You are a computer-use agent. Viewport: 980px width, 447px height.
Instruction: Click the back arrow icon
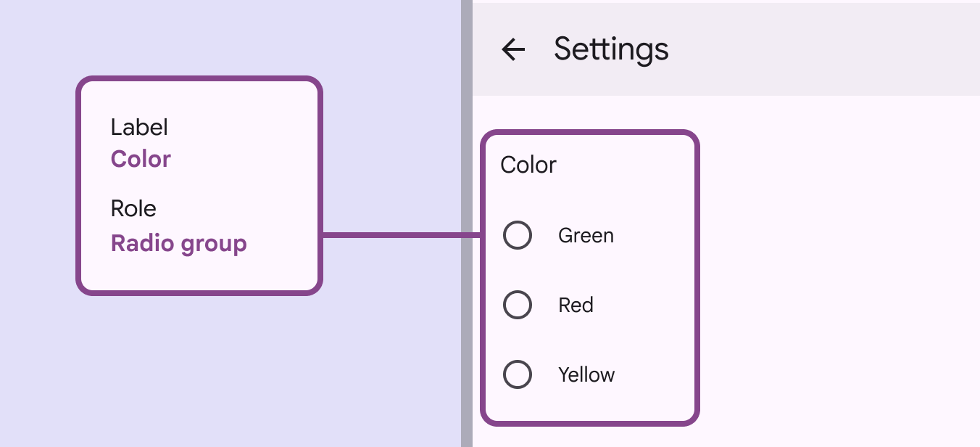click(x=513, y=49)
